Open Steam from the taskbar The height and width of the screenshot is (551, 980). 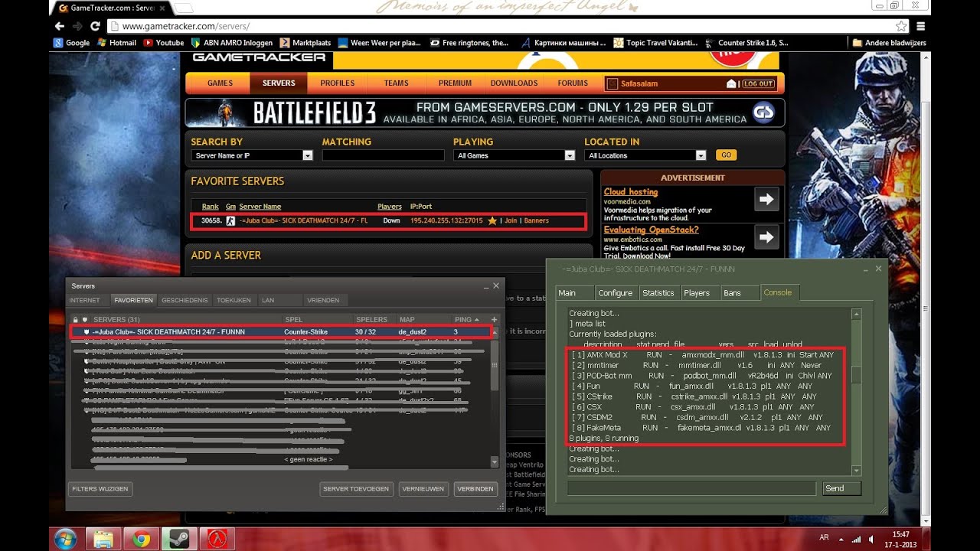pos(178,539)
